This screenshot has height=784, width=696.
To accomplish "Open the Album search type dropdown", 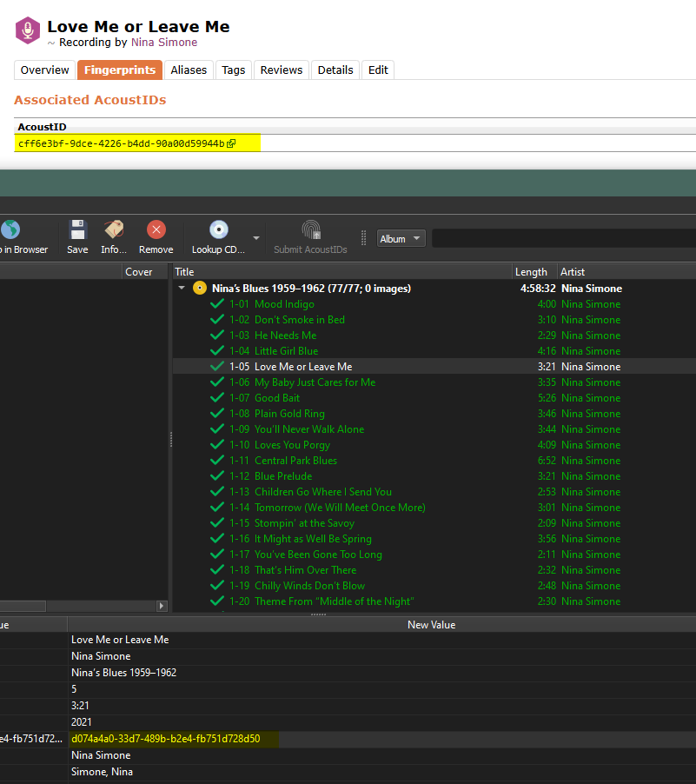I will pos(401,238).
